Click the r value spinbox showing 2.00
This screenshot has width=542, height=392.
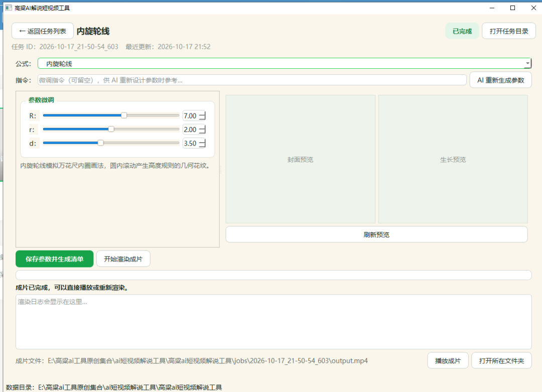tap(194, 129)
